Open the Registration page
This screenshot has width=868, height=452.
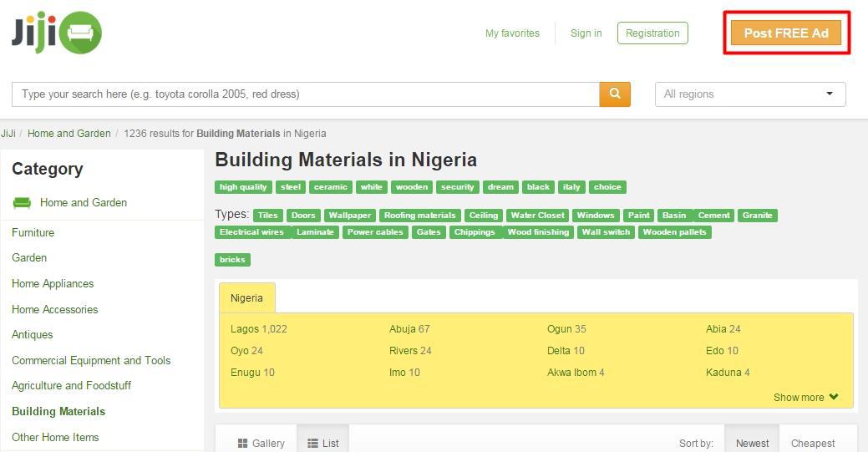pos(652,33)
